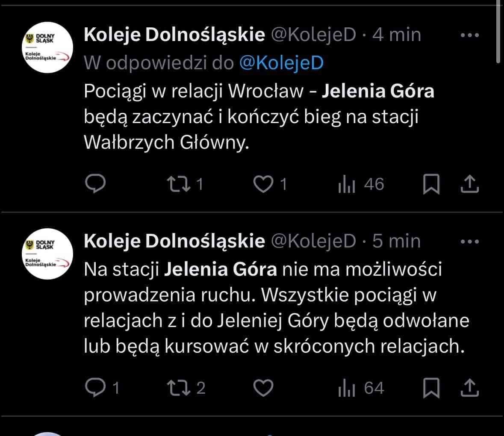Open more options on the 5 min tweet
The width and height of the screenshot is (504, 436).
click(470, 242)
